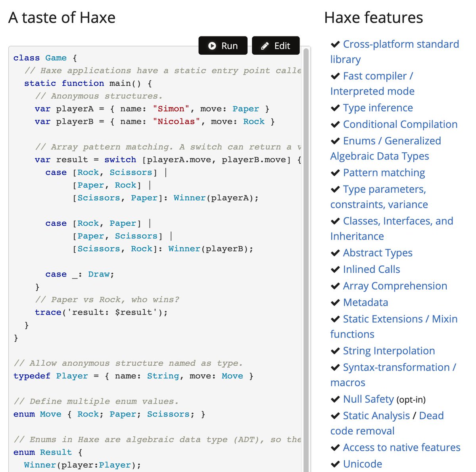Click the checkmark beside Access to native features
The height and width of the screenshot is (472, 476).
coord(335,448)
